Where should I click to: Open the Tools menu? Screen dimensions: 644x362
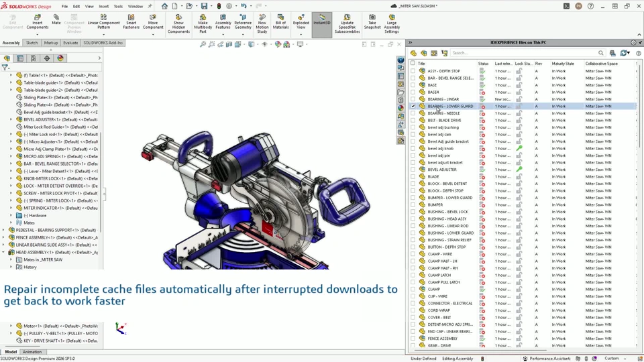tap(118, 6)
